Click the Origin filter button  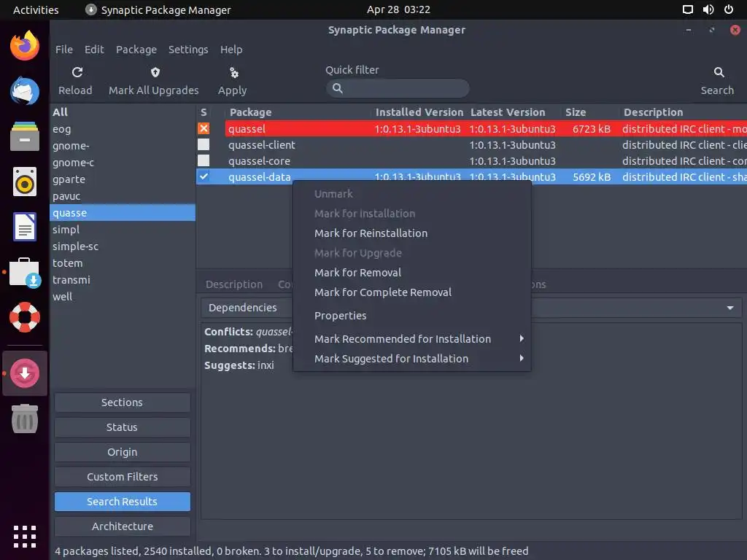[122, 452]
